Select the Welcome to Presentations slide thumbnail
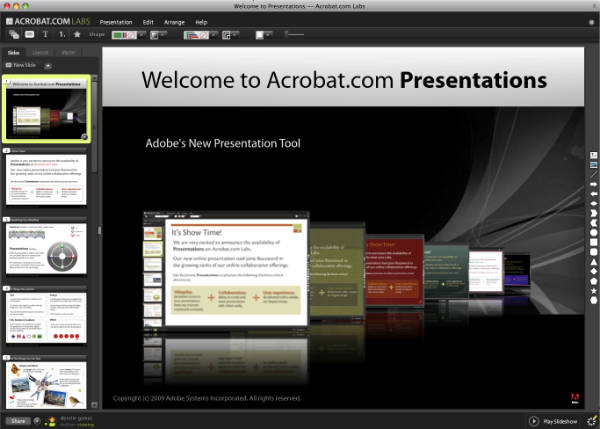This screenshot has width=600, height=429. pyautogui.click(x=46, y=109)
